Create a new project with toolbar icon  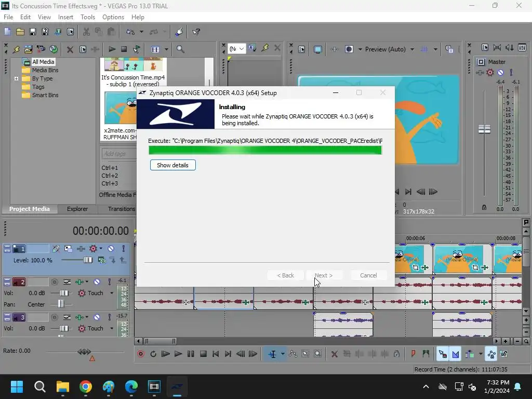coord(7,32)
